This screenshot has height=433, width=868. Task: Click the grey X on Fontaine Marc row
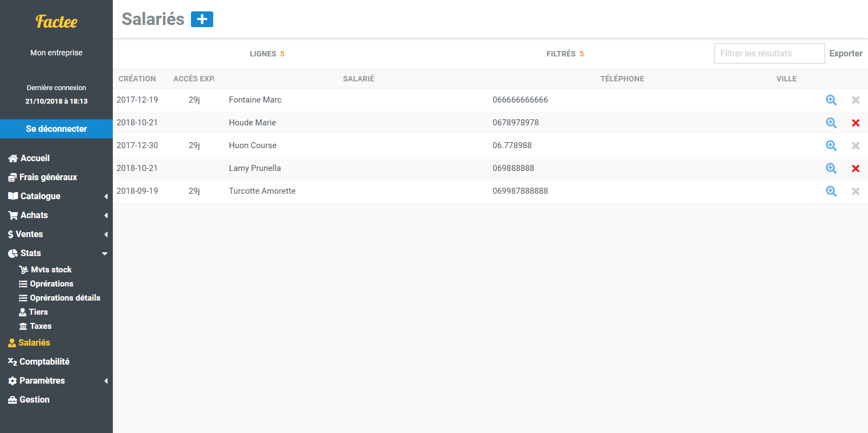tap(856, 100)
